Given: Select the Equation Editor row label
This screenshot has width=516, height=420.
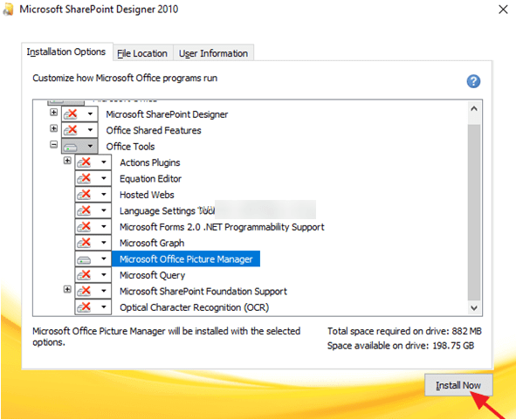Looking at the screenshot, I should pos(150,179).
